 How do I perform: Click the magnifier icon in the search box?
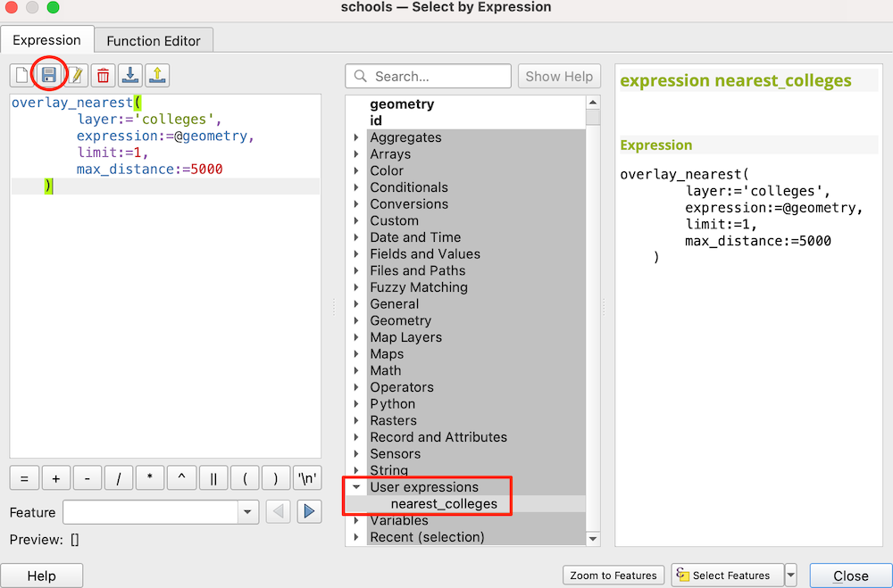pyautogui.click(x=361, y=76)
